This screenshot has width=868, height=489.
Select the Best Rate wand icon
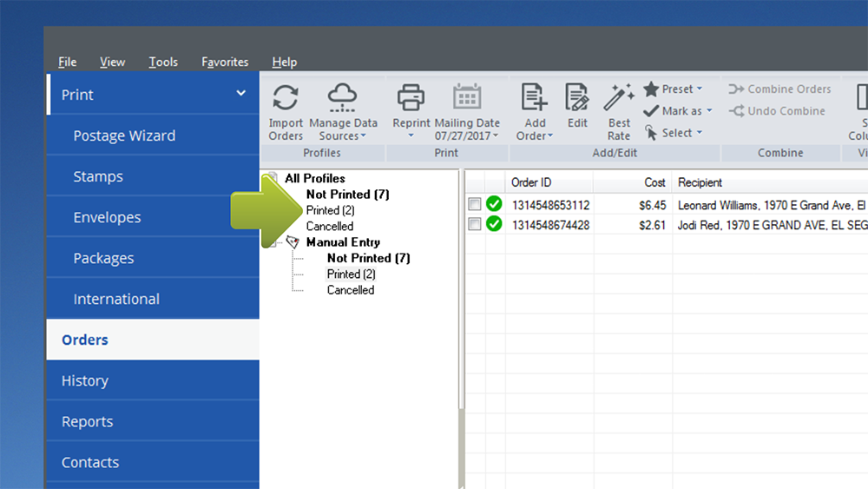tap(619, 97)
